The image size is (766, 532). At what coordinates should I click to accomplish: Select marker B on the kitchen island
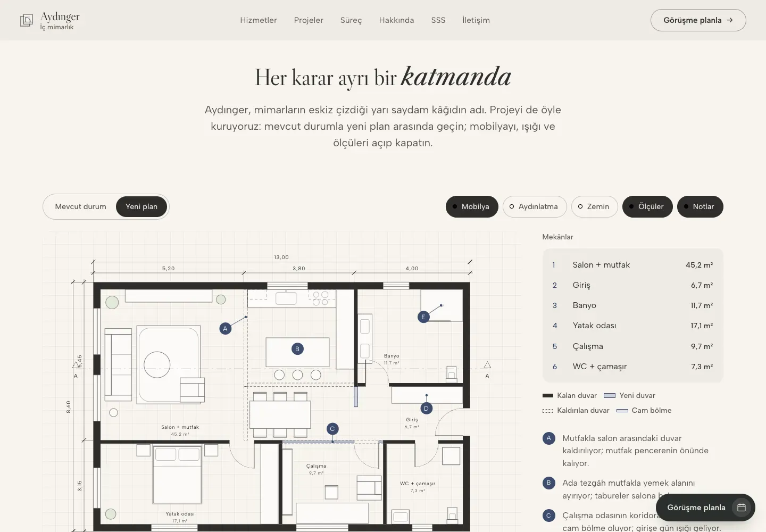(297, 349)
